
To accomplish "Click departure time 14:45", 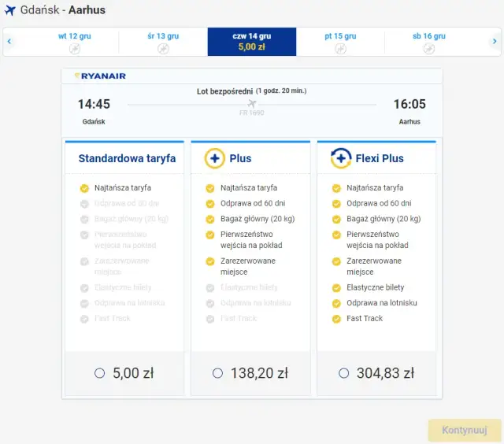I will click(94, 104).
